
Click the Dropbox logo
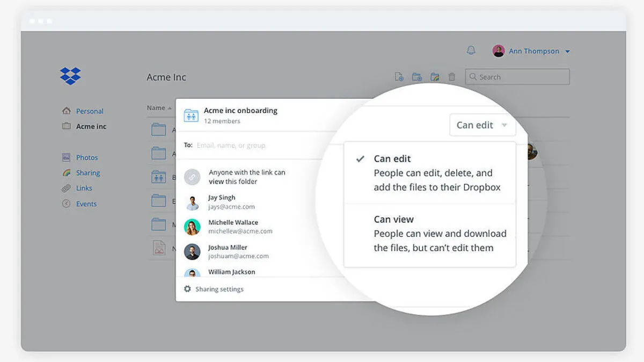pos(70,76)
